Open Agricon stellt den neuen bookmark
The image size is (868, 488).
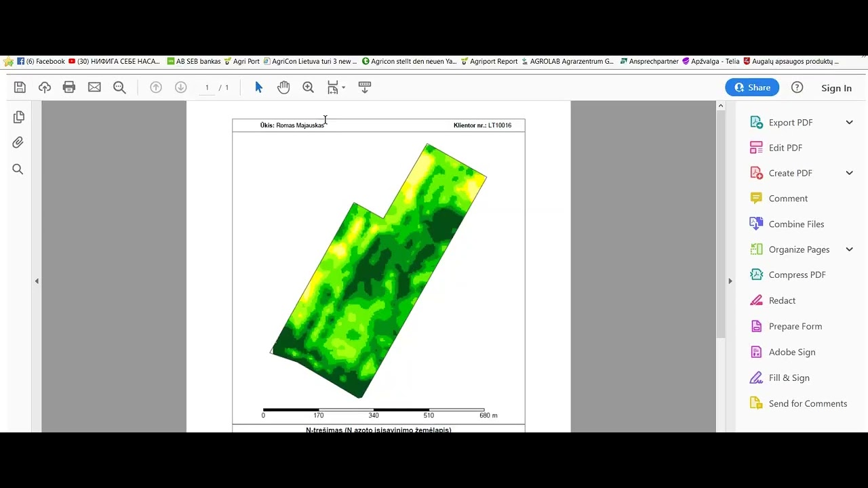point(410,62)
